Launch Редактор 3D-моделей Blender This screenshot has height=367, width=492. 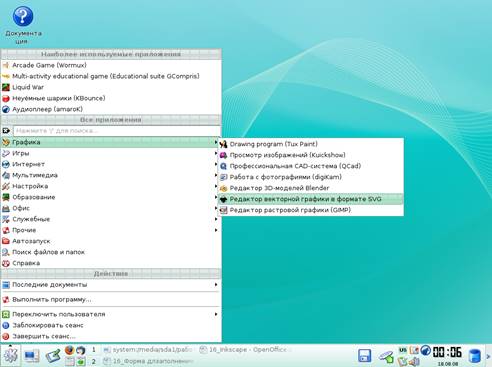tap(311, 188)
